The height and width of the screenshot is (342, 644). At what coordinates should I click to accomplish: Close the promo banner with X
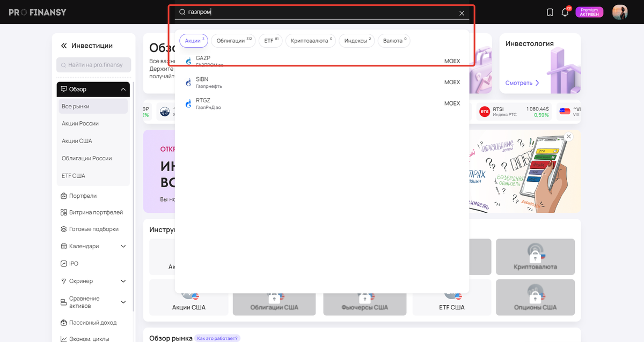tap(569, 137)
